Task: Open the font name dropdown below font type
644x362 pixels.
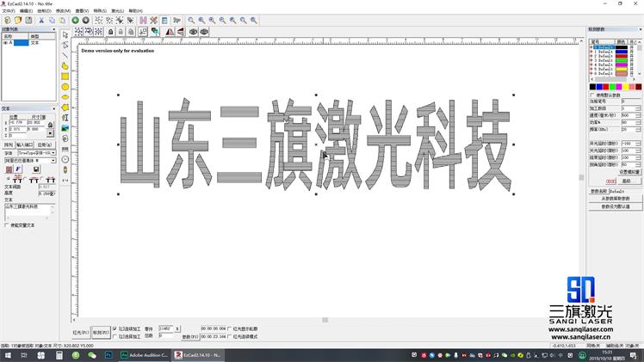Action: [x=53, y=161]
